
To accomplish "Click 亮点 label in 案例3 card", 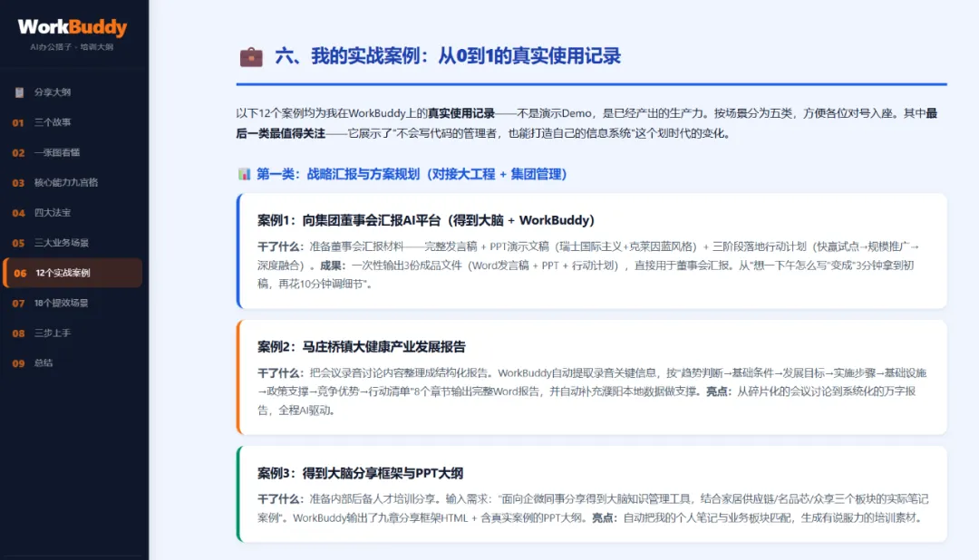I will point(605,517).
